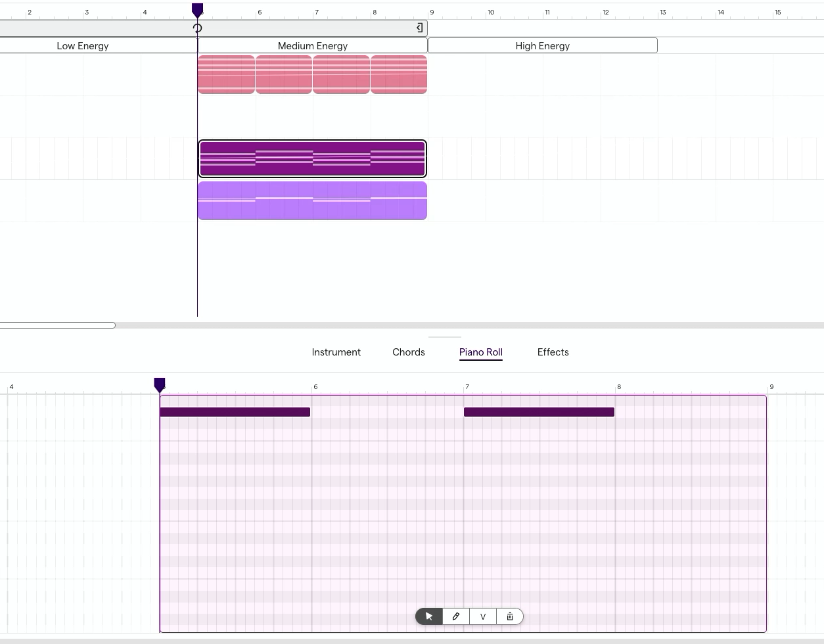
Task: Click the piano roll playhead marker
Action: coord(160,385)
